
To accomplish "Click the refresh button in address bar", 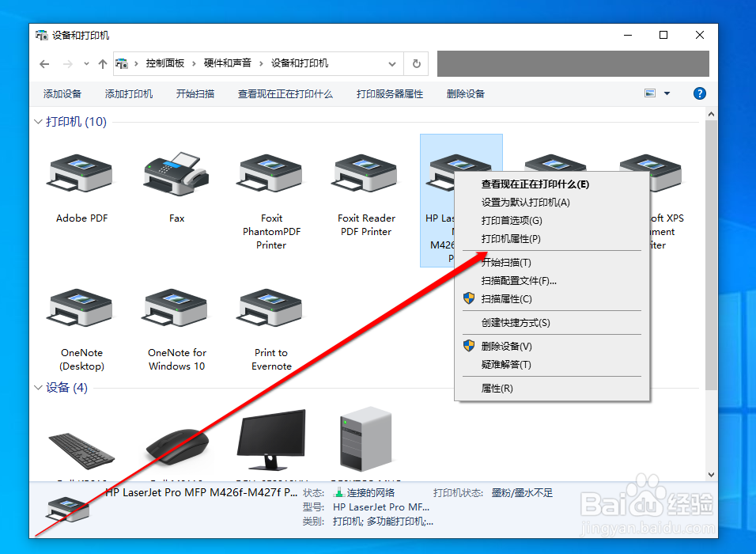I will pyautogui.click(x=417, y=63).
